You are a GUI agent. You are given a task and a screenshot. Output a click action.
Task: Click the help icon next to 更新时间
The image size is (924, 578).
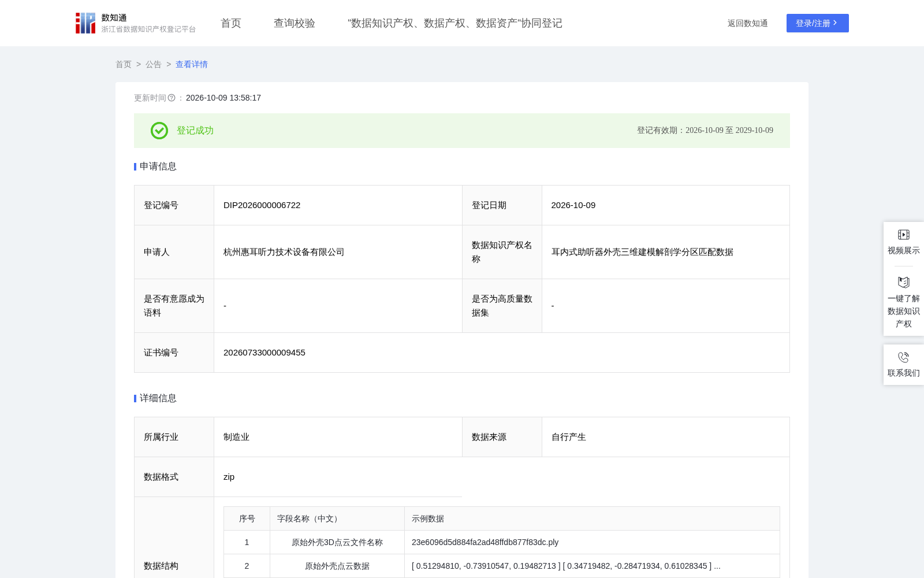pyautogui.click(x=172, y=98)
